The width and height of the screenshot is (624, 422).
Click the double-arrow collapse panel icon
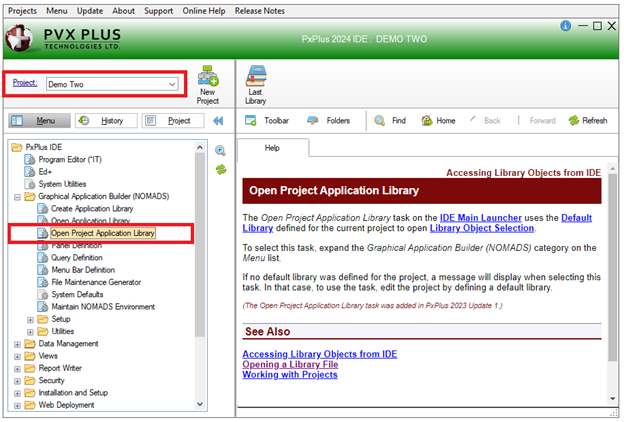coord(219,121)
